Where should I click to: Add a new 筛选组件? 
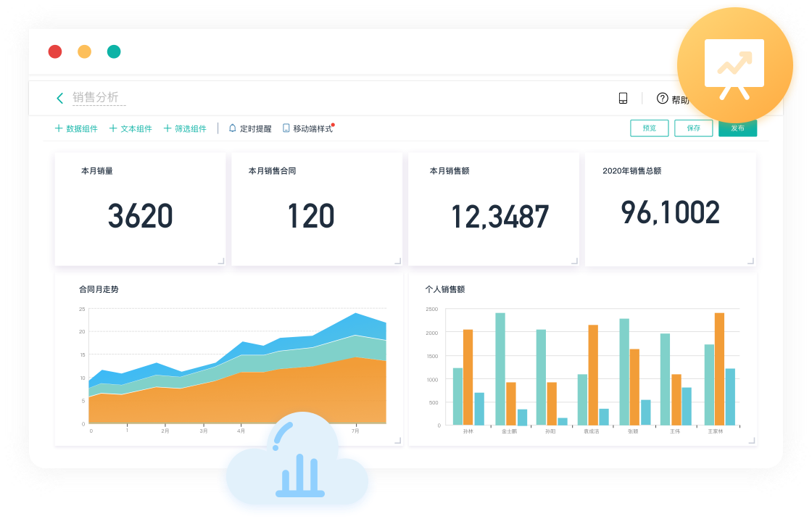[x=185, y=128]
